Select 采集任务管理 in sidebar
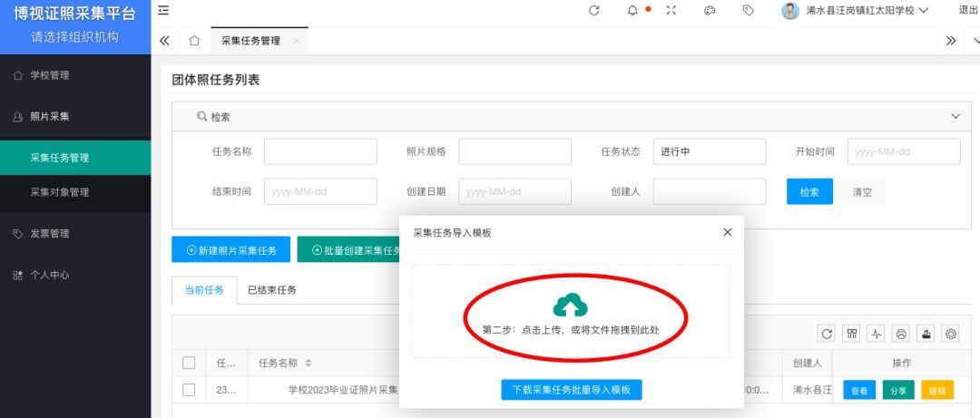The height and width of the screenshot is (418, 980). (x=75, y=158)
